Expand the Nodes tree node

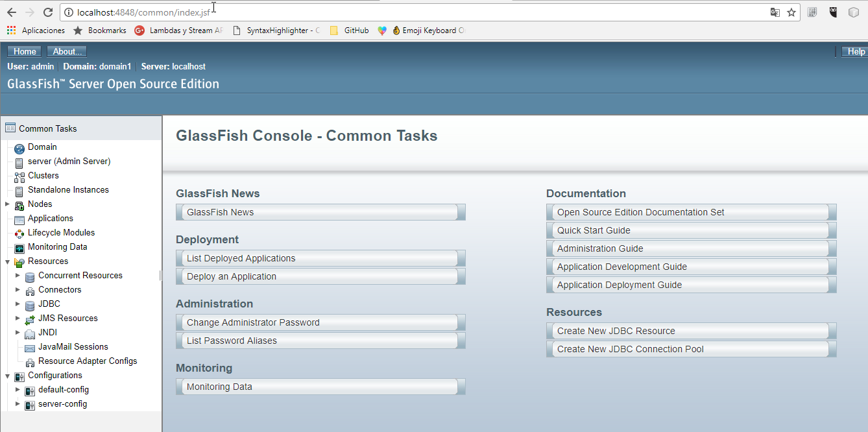[6, 204]
